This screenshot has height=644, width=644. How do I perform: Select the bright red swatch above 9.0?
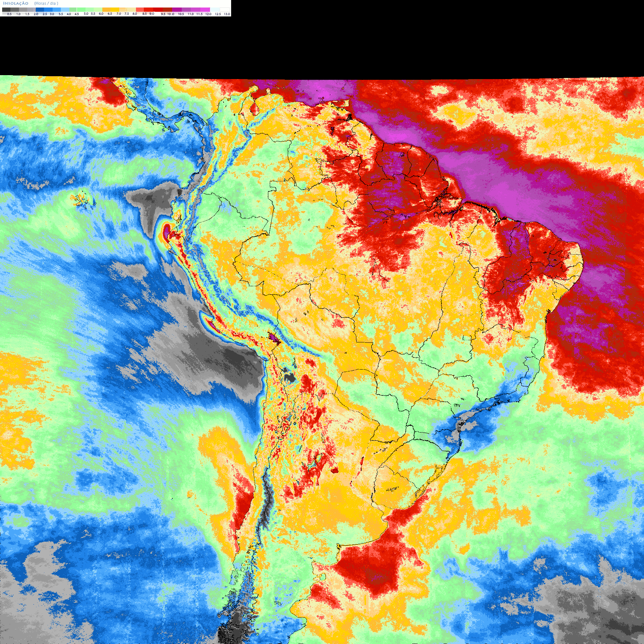click(x=148, y=10)
